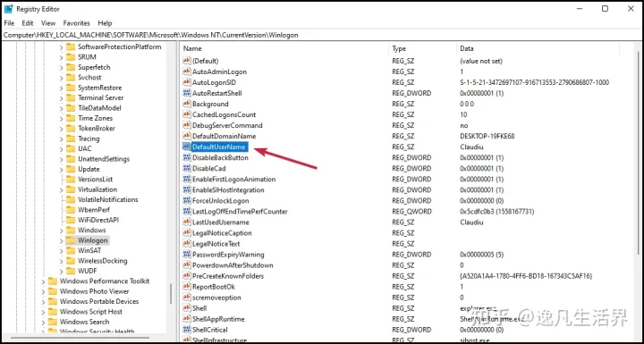Expand the Winlogon key node
This screenshot has width=644, height=344.
[x=61, y=240]
